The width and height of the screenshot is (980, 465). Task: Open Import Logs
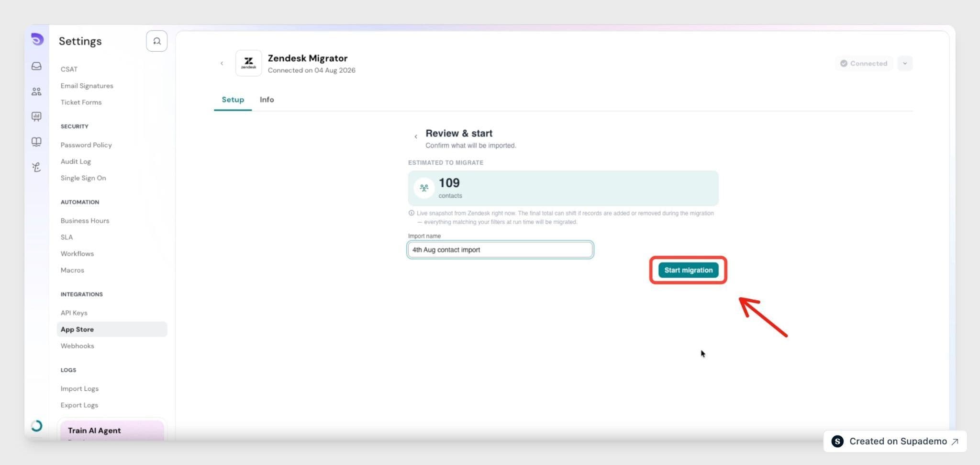coord(79,388)
